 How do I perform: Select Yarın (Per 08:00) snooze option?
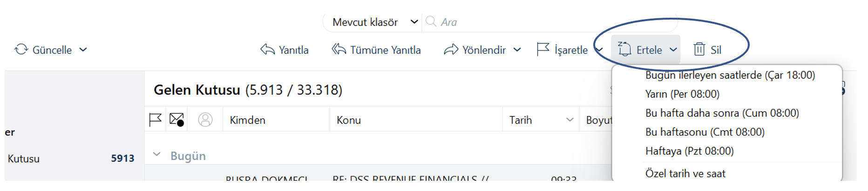pos(682,94)
